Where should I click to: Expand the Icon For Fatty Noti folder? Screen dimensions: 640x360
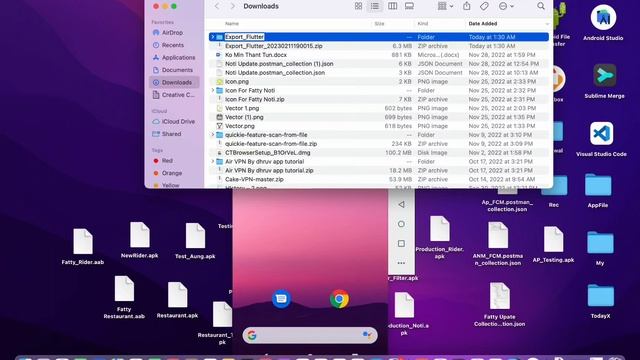pyautogui.click(x=212, y=90)
